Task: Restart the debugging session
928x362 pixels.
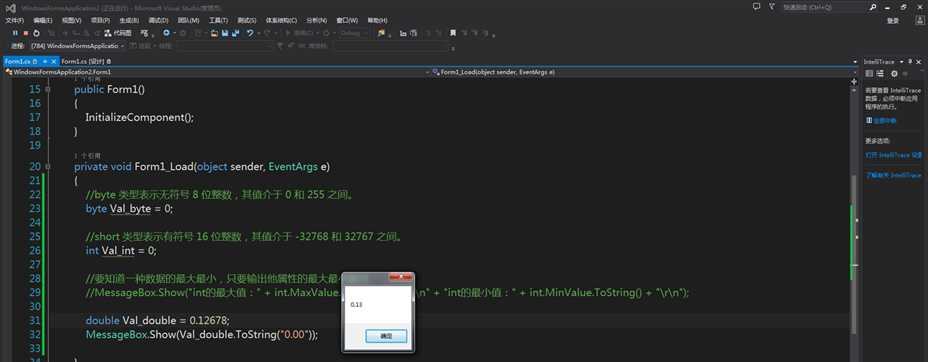Action: pos(36,33)
